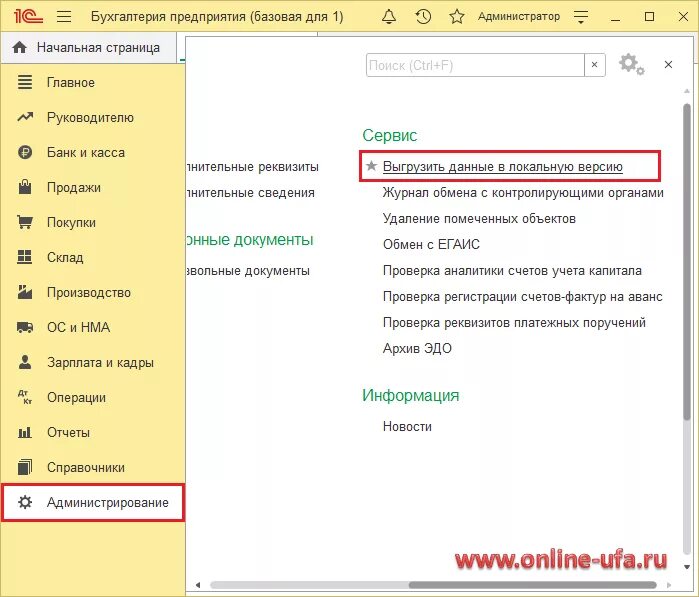The image size is (699, 597).
Task: Click the horizontal scrollbar thumb
Action: (x=532, y=585)
